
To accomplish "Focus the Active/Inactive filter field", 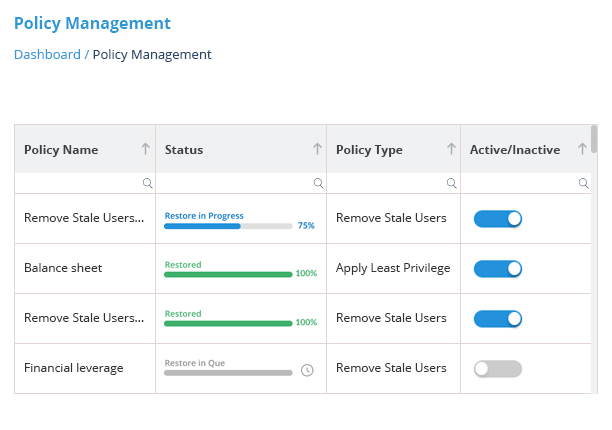I will pyautogui.click(x=526, y=183).
